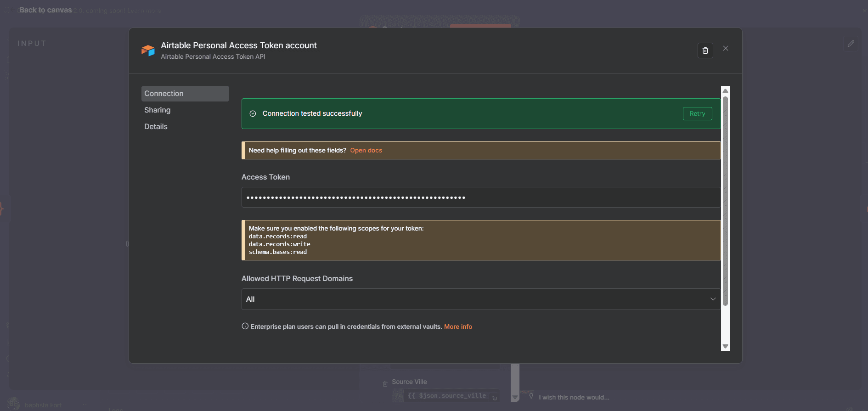Click 'Airtable Personal Access Token account' title
Screen dimensions: 868x411
point(239,45)
